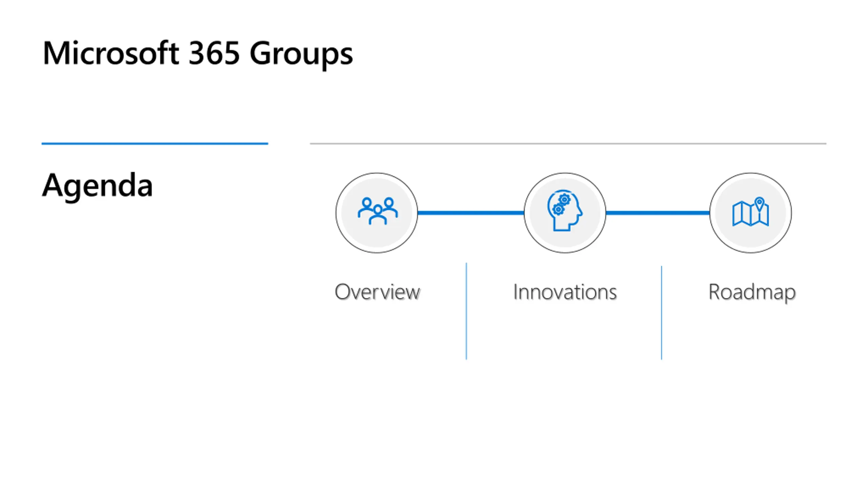868x488 pixels.
Task: Select the Overview label
Action: click(x=377, y=292)
